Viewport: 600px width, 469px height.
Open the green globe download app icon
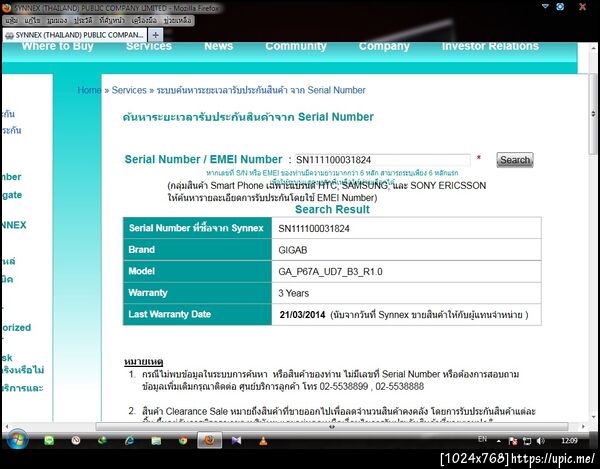tap(102, 441)
